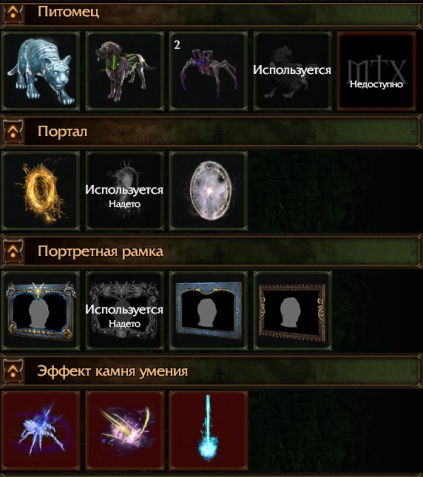The width and height of the screenshot is (423, 477).
Task: Click the Портретная рамка header label
Action: [x=100, y=251]
